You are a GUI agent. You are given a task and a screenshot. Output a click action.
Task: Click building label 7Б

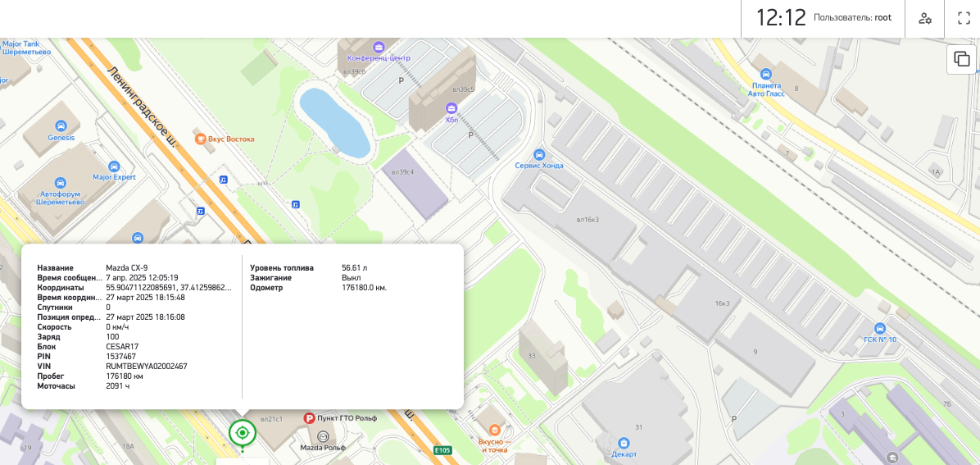(x=947, y=403)
